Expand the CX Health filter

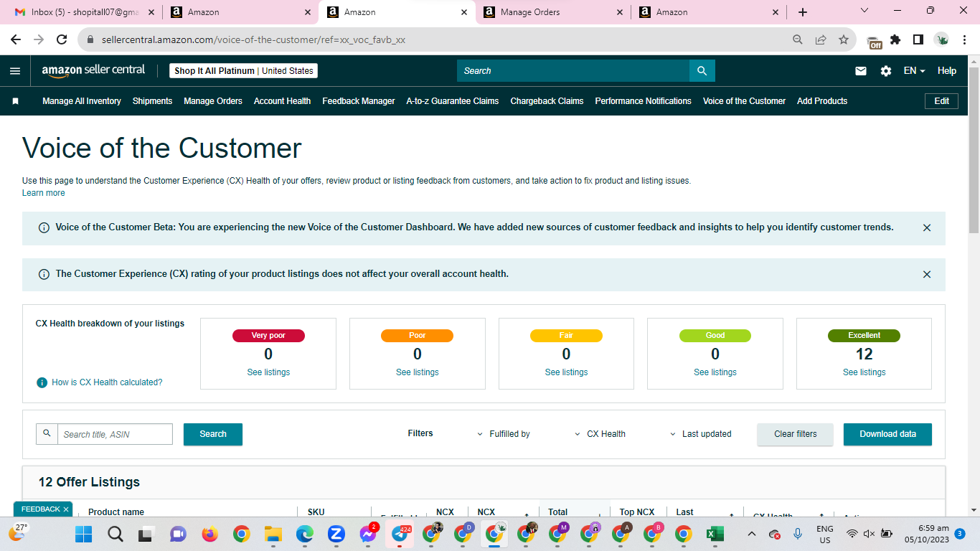pos(600,434)
